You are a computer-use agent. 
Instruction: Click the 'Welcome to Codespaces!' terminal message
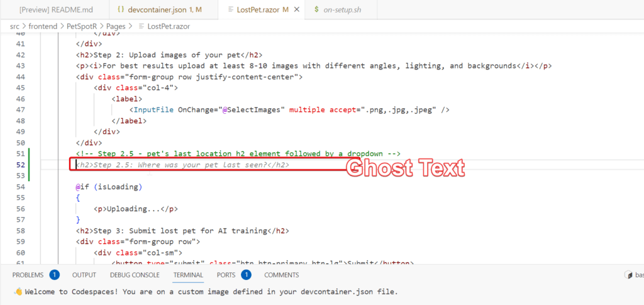(x=211, y=292)
